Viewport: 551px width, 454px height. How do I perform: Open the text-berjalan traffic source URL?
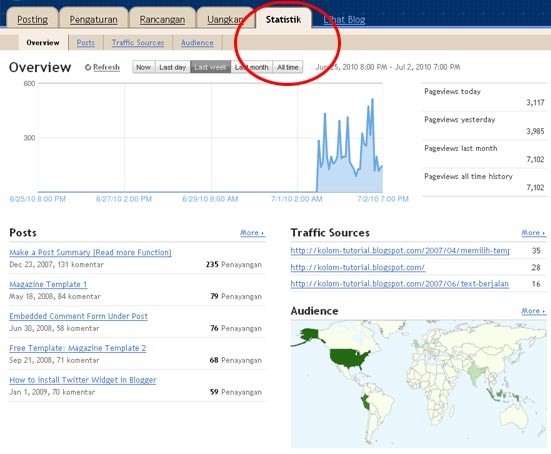pyautogui.click(x=400, y=284)
